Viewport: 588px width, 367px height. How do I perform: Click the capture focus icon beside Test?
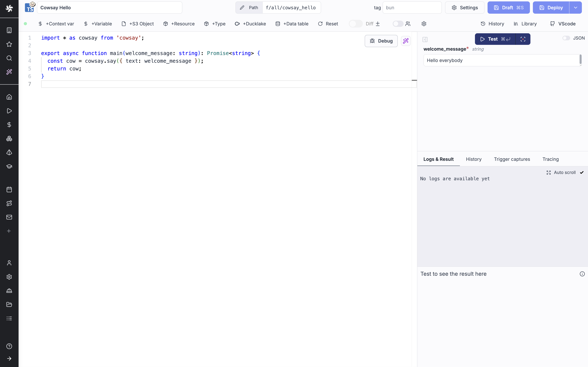[523, 39]
